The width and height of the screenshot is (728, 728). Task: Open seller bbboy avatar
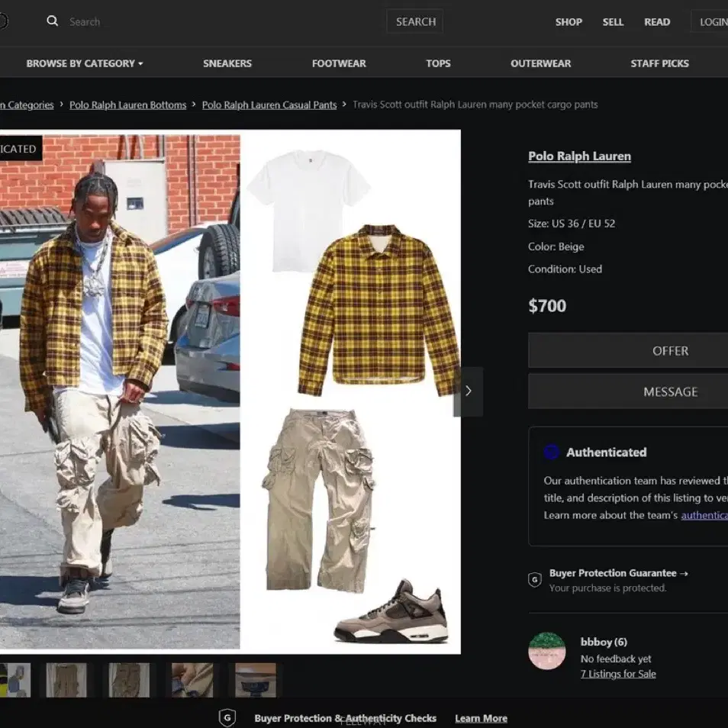(x=547, y=651)
